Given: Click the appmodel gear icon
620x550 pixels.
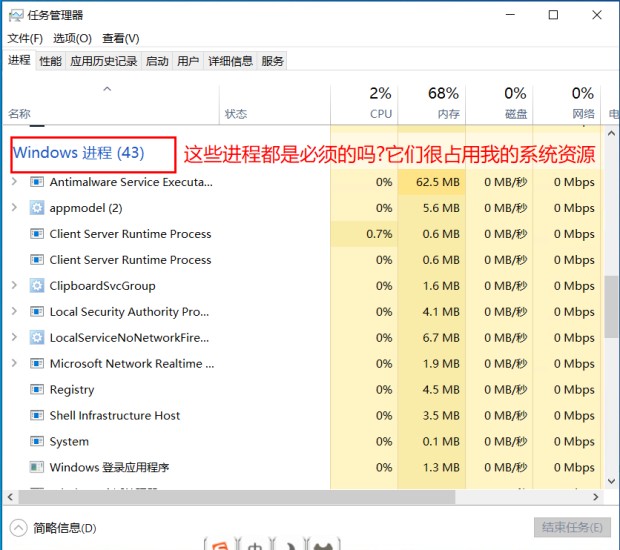Looking at the screenshot, I should [37, 208].
